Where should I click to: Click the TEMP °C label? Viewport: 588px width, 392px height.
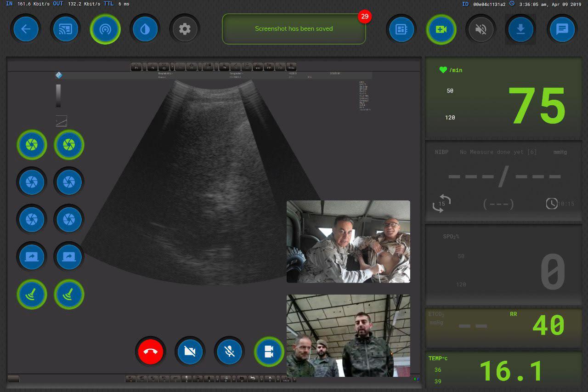[x=438, y=358]
